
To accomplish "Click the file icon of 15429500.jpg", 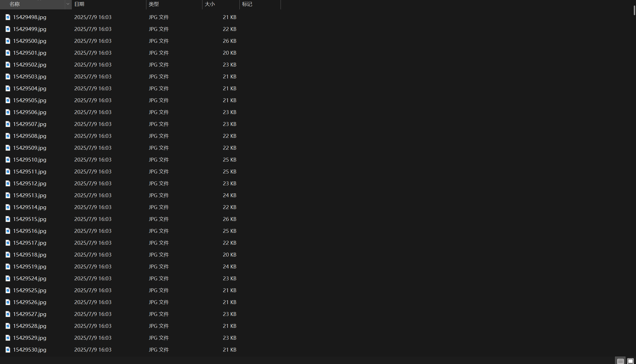I will [x=8, y=41].
